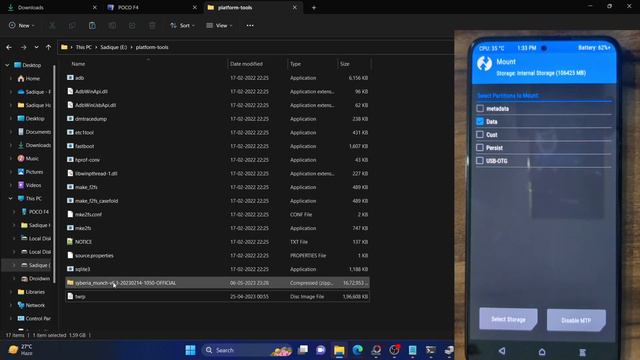Viewport: 640px width, 360px height.
Task: Open Teams Chat icon on taskbar
Action: 321,350
